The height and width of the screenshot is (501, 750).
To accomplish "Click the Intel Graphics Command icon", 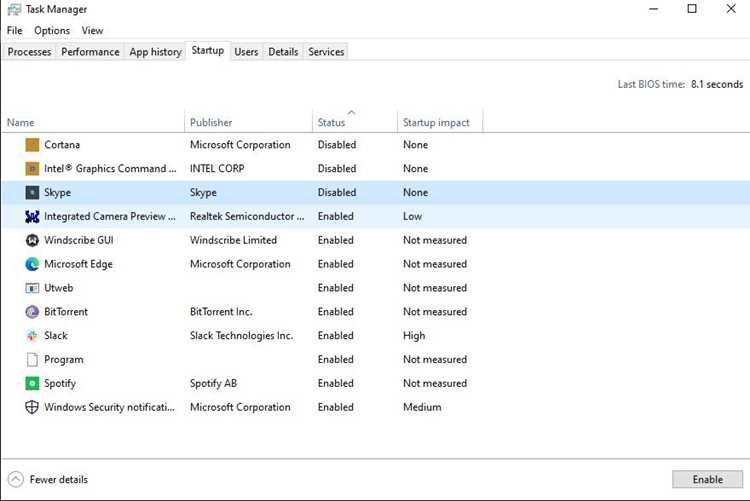I will click(x=32, y=168).
